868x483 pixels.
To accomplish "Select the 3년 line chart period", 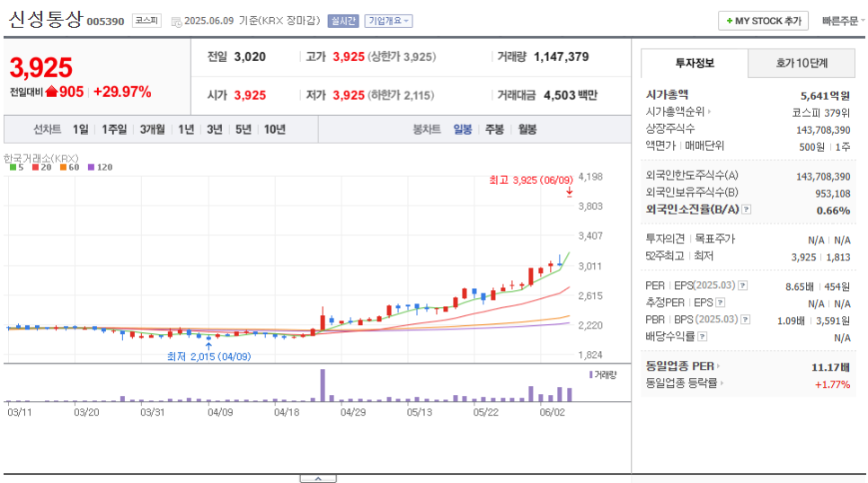I will [x=214, y=129].
